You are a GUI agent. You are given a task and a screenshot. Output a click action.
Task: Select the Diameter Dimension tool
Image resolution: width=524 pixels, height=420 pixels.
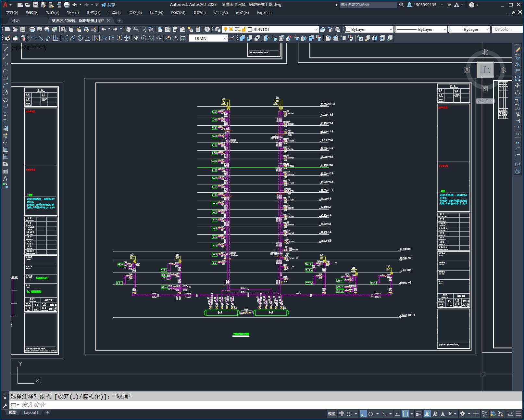click(x=80, y=38)
